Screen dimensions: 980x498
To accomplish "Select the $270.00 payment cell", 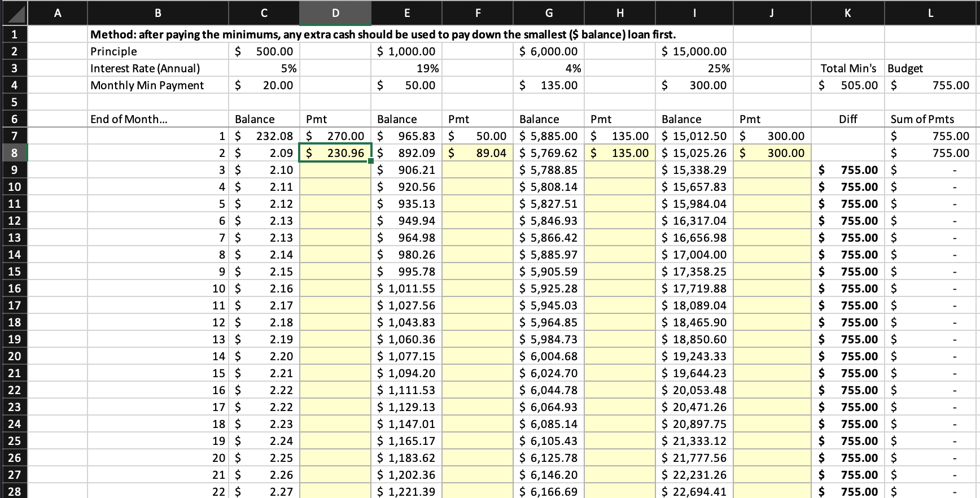I will [335, 136].
